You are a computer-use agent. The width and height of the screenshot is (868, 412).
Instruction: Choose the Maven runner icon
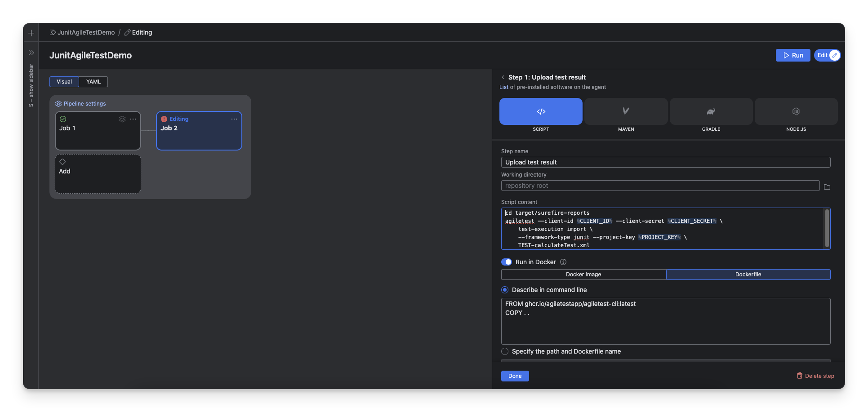(x=626, y=111)
